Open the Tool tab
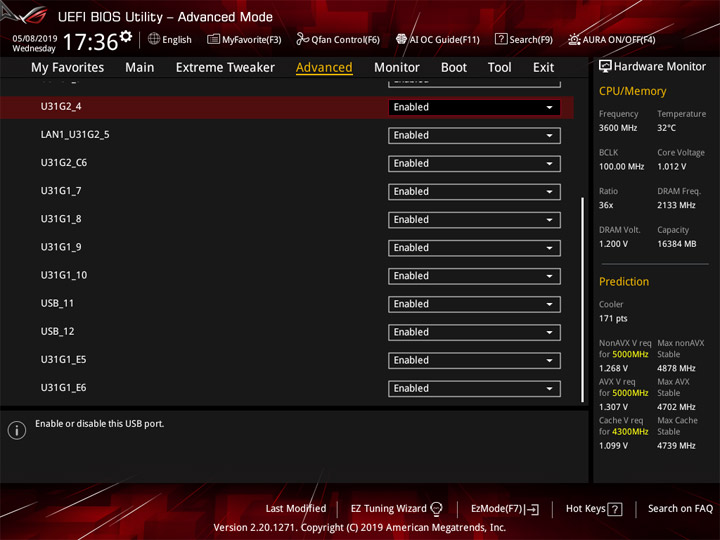Viewport: 720px width, 540px height. (500, 68)
